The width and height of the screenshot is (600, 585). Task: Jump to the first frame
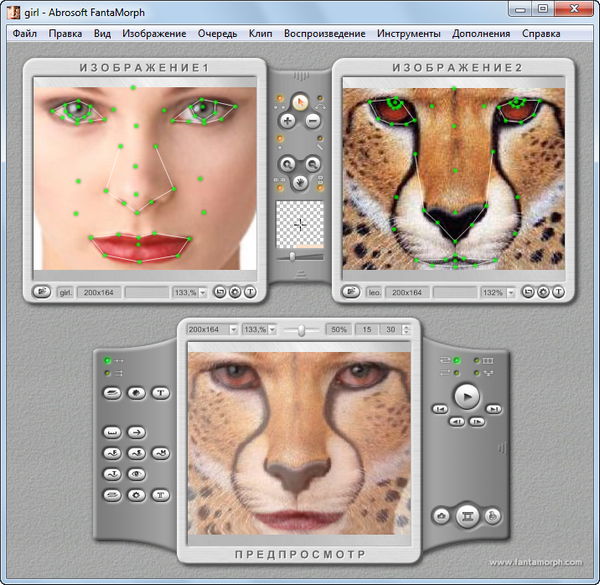(440, 409)
